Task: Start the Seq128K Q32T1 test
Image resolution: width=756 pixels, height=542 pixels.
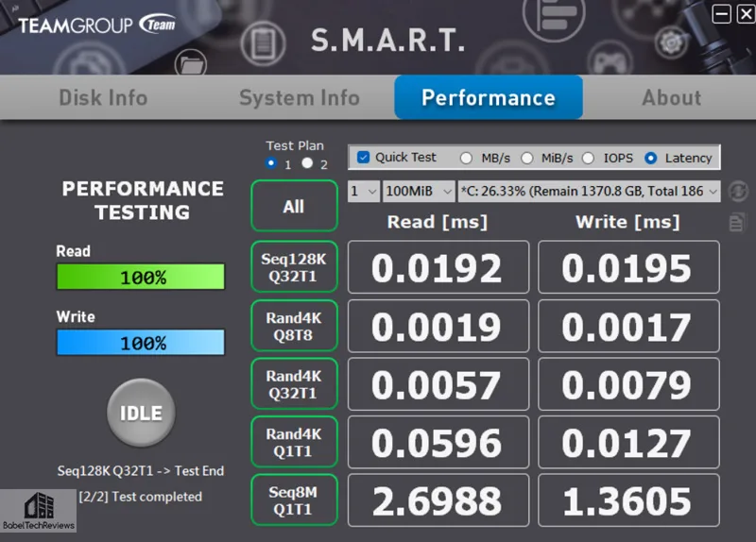Action: coord(294,267)
